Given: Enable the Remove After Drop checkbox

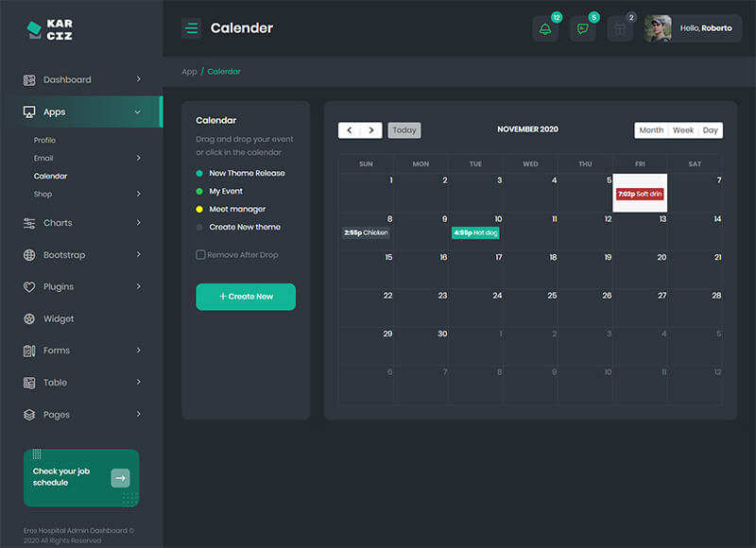Looking at the screenshot, I should click(x=200, y=255).
